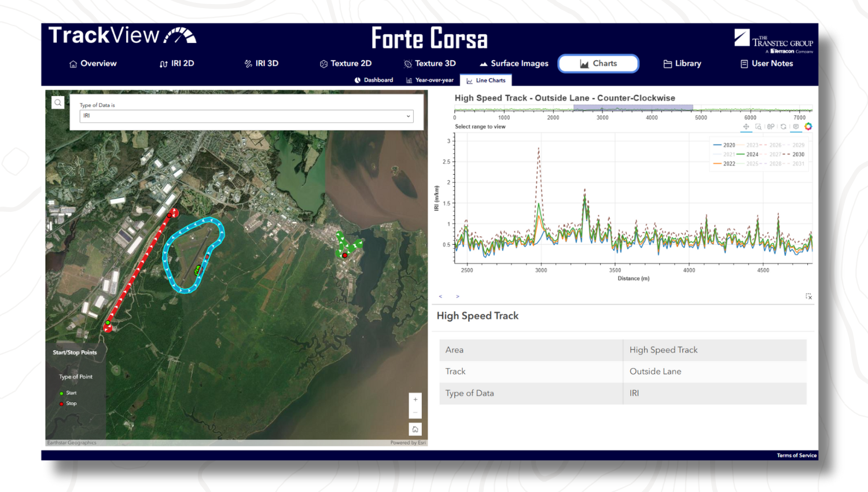This screenshot has height=492, width=868.
Task: Select the chart Box Zoom tool
Action: [x=758, y=126]
